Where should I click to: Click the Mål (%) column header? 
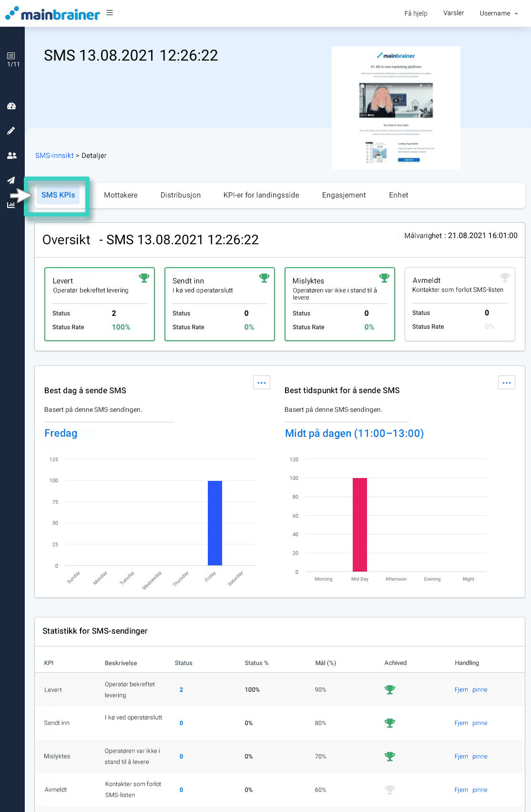click(326, 663)
